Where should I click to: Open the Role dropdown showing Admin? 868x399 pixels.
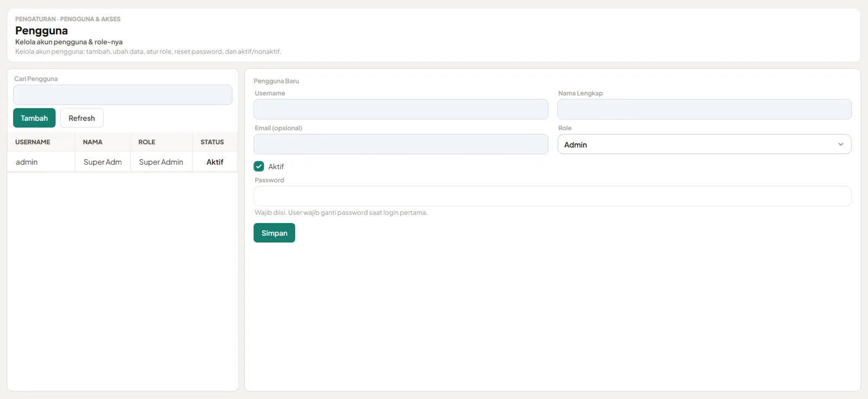704,144
